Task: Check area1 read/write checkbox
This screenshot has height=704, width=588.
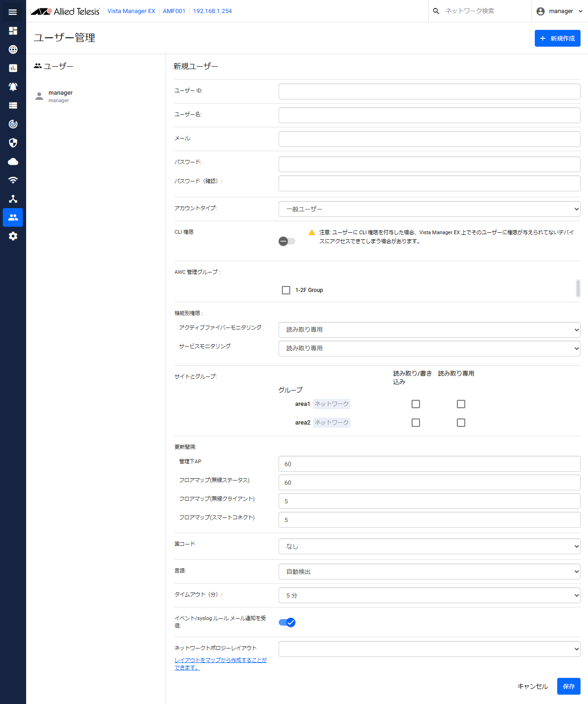Action: pos(416,404)
